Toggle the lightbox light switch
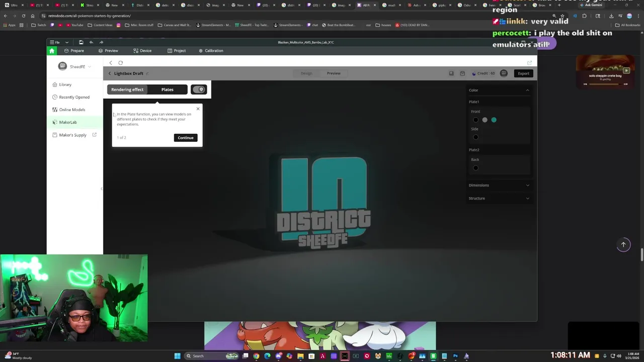Screen dimensions: 644x362 coord(199,89)
